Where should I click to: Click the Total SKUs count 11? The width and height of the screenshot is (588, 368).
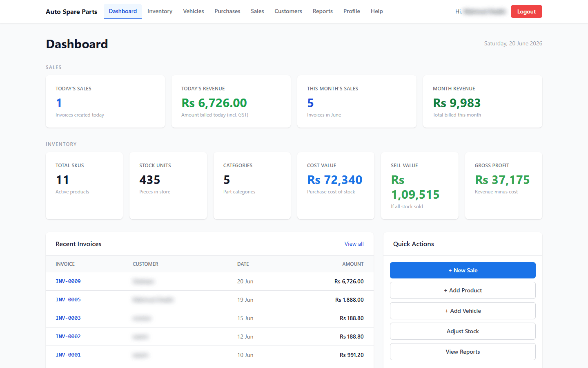pyautogui.click(x=62, y=180)
